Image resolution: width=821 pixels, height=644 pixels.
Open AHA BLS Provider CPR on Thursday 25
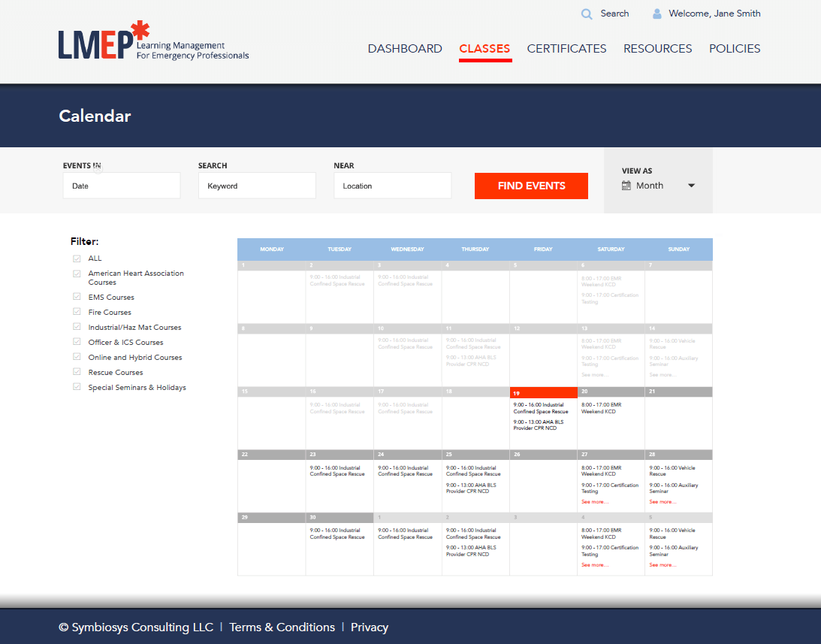[471, 488]
